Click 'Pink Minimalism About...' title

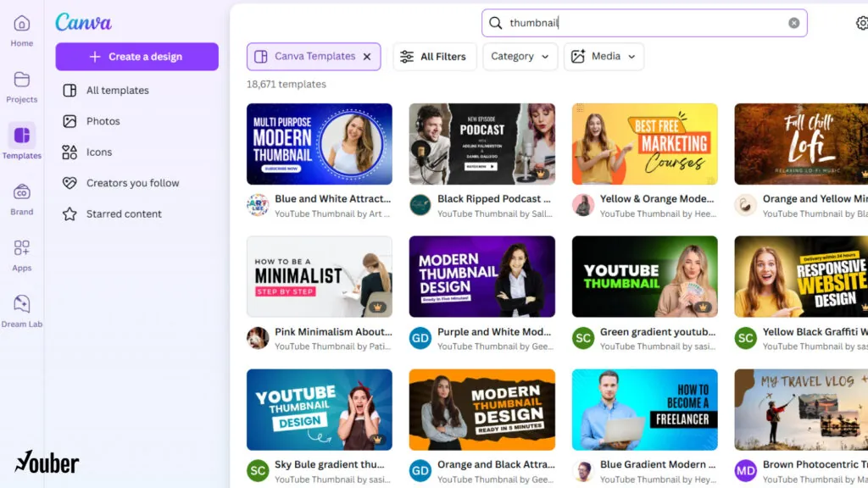click(x=333, y=331)
